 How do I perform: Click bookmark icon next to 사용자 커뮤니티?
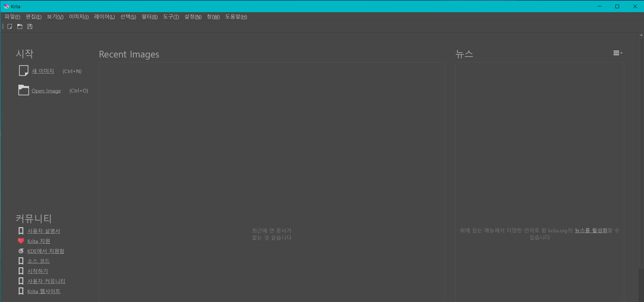click(21, 281)
